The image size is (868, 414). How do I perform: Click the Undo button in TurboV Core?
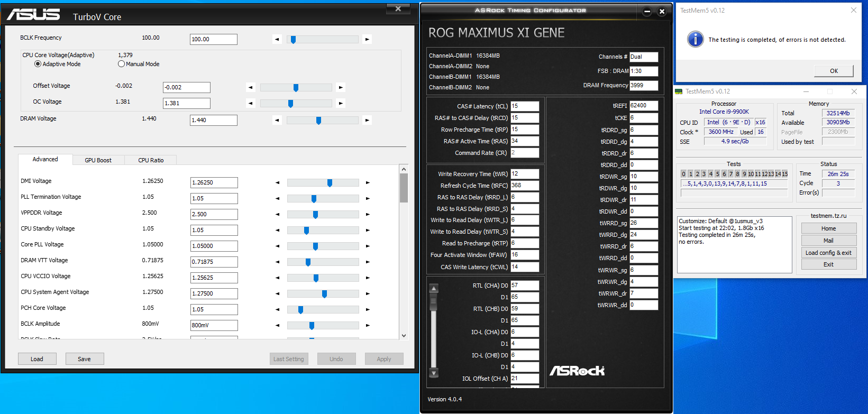[x=336, y=359]
